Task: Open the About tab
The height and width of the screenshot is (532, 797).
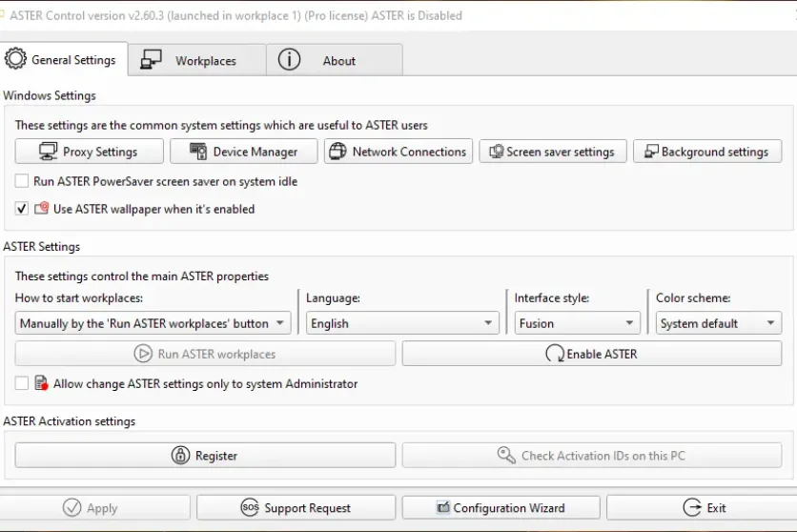Action: pyautogui.click(x=334, y=60)
